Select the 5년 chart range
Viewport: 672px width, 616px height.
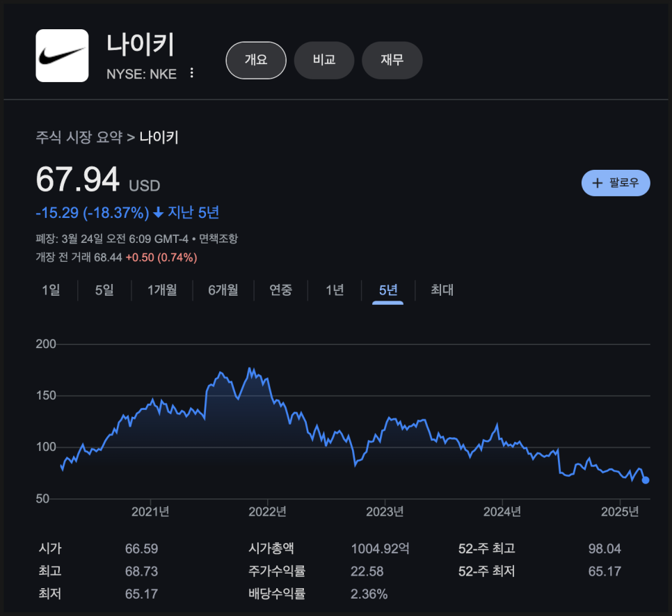388,290
